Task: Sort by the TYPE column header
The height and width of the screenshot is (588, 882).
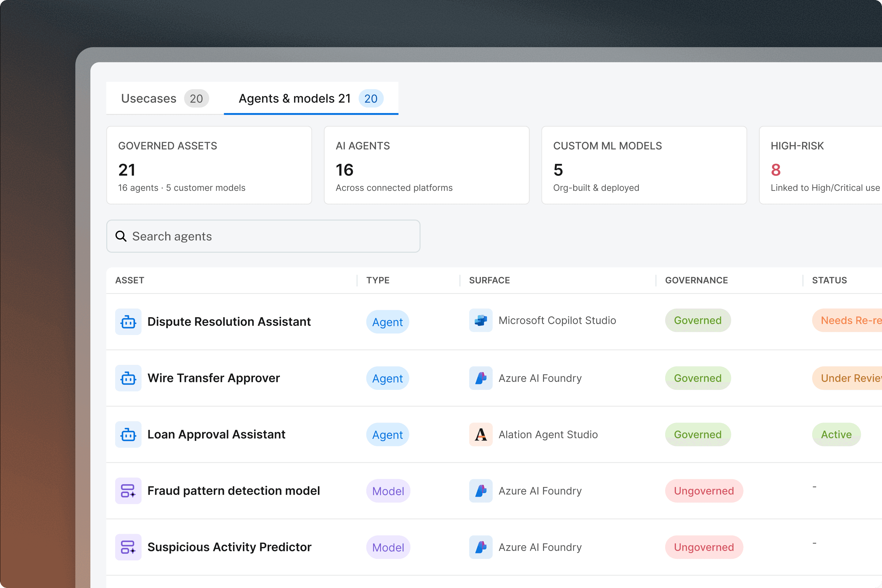Action: pyautogui.click(x=378, y=280)
